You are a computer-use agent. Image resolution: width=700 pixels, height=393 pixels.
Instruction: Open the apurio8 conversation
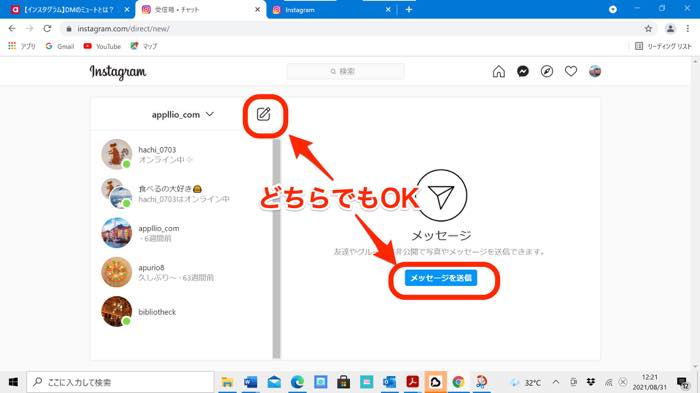click(x=182, y=272)
